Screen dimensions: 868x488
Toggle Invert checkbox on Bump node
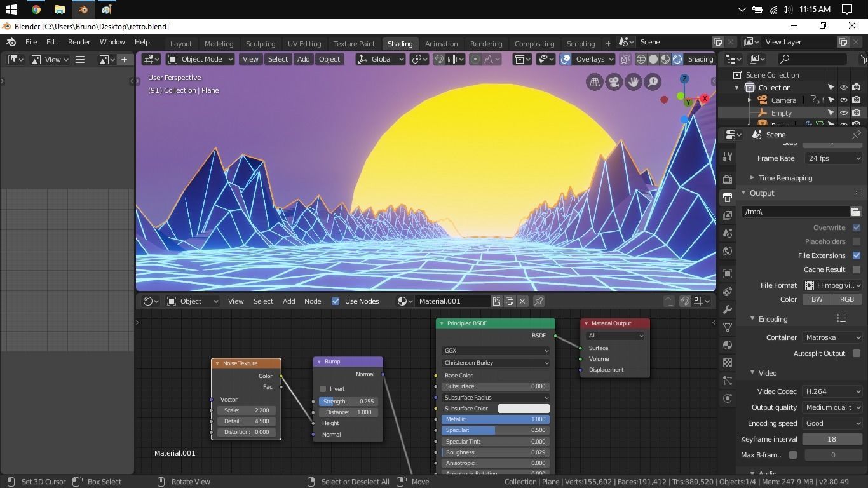click(323, 389)
